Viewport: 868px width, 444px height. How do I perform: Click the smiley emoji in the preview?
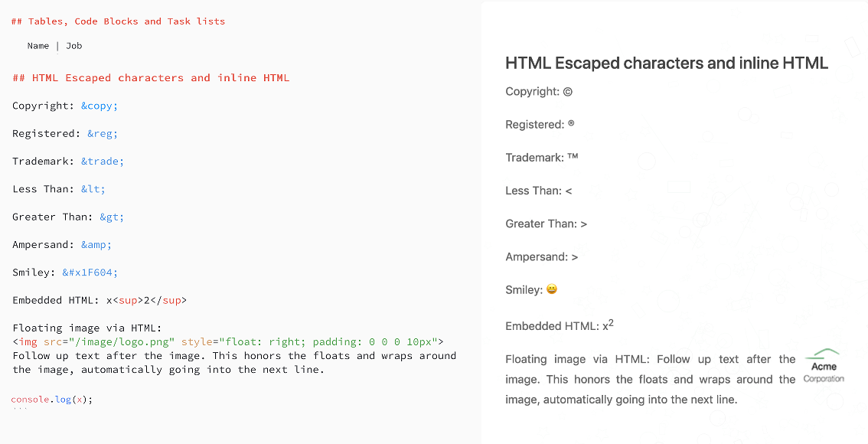(552, 290)
